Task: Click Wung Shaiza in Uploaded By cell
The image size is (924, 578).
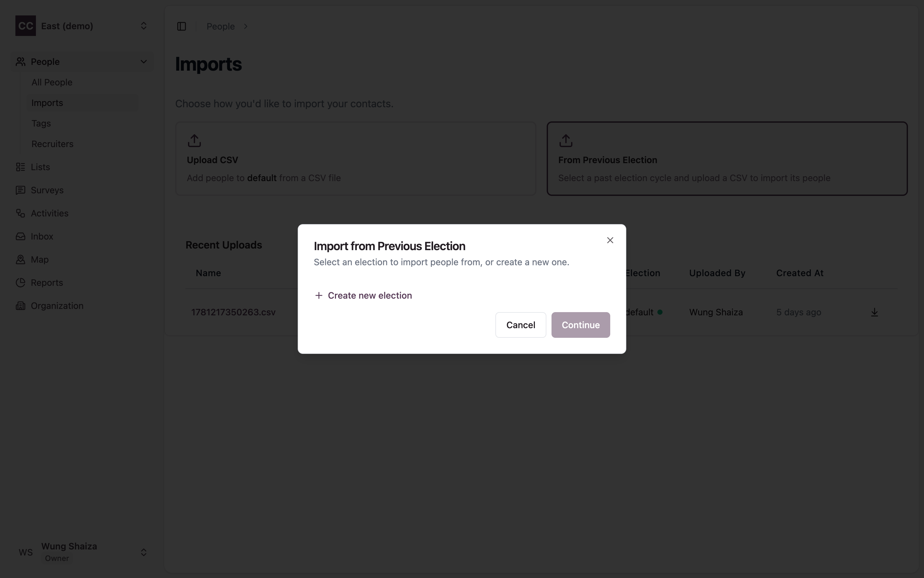Action: point(716,312)
